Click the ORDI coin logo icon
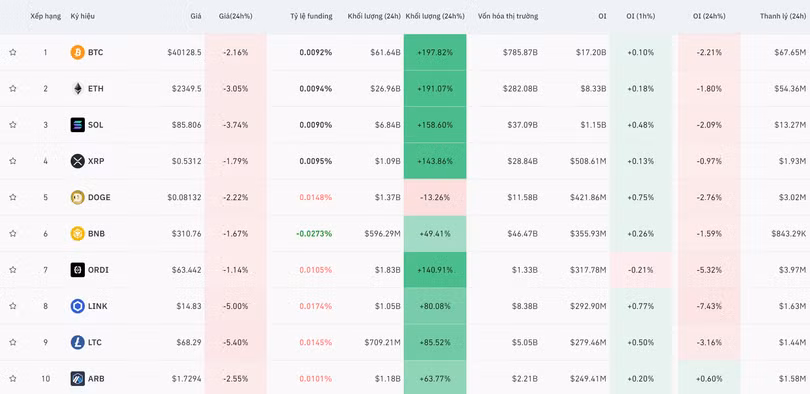This screenshot has height=394, width=810. (x=77, y=270)
